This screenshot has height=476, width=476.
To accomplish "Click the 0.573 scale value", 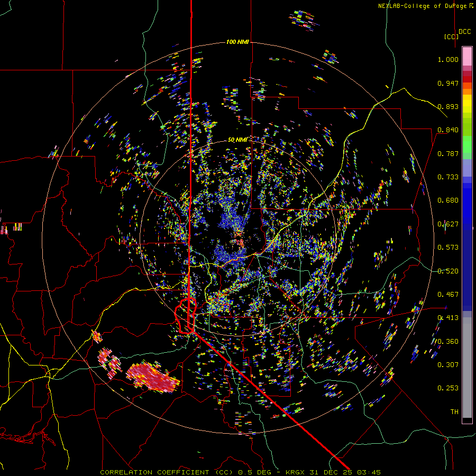I will (x=448, y=248).
